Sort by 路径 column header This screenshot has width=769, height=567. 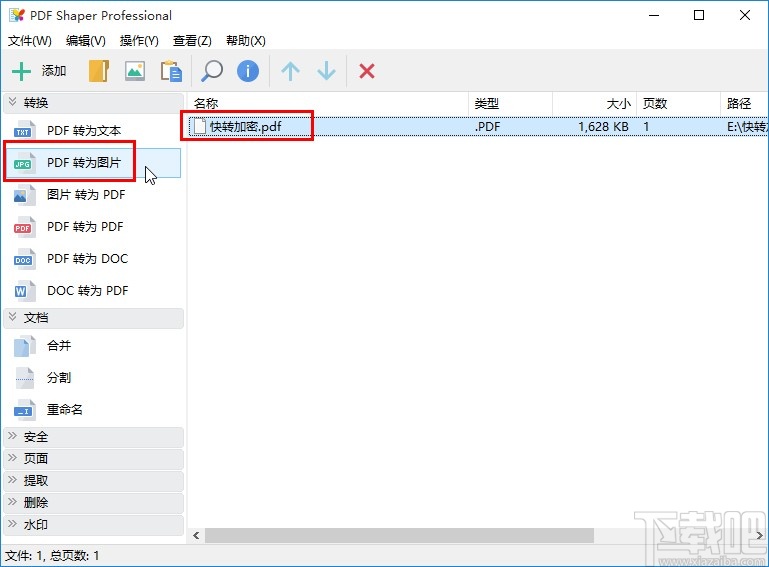pyautogui.click(x=745, y=103)
